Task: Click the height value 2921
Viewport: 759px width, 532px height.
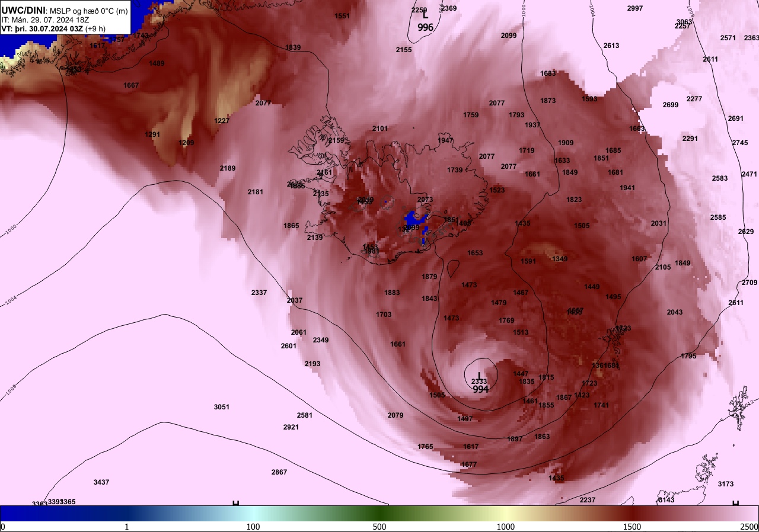Action: pos(291,427)
